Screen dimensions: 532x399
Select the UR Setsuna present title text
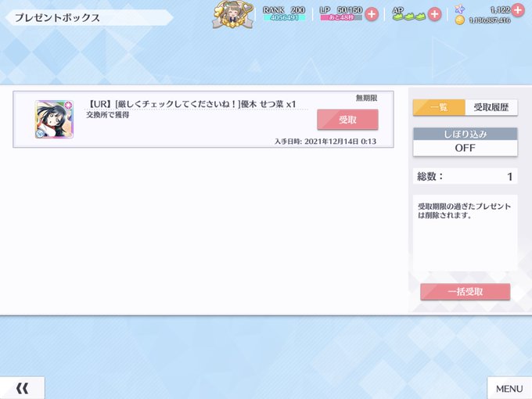point(192,104)
